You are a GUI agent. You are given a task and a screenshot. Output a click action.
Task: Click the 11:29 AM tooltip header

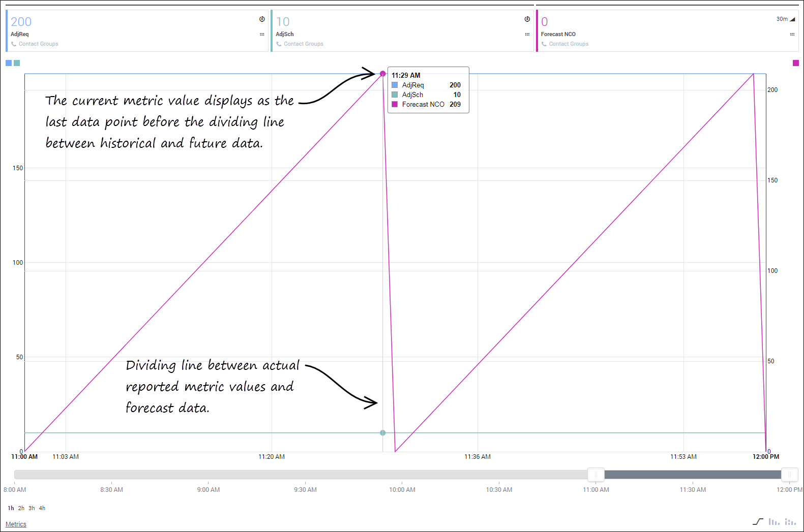[406, 75]
